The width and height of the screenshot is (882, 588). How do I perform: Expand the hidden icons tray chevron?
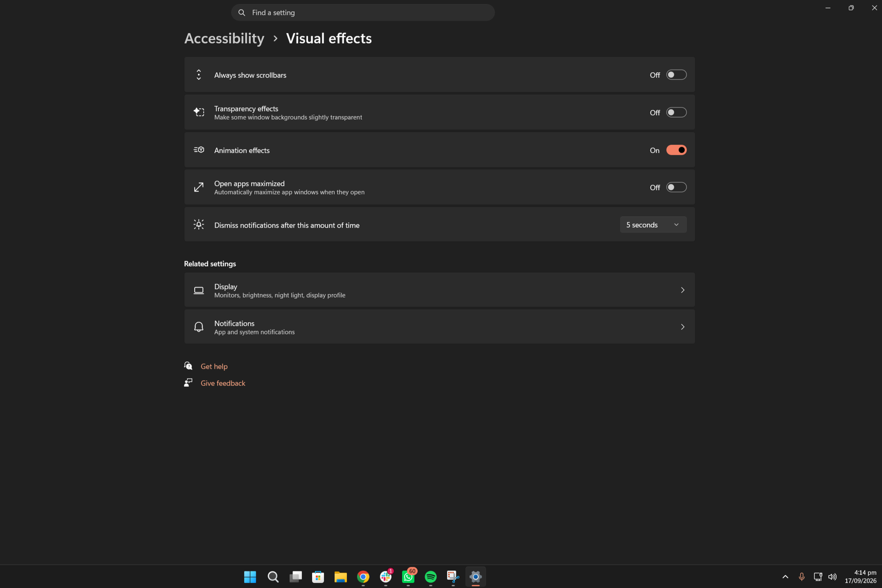785,577
